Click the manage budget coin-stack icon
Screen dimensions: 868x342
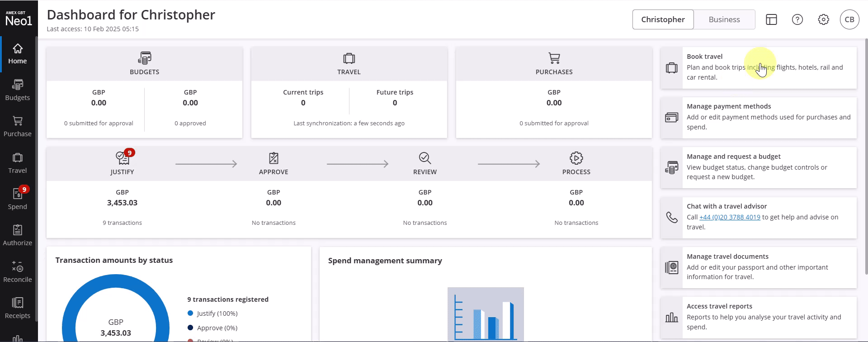tap(672, 167)
